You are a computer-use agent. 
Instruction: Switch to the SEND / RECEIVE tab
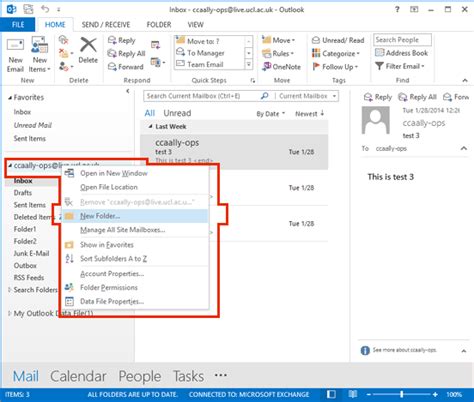pyautogui.click(x=106, y=25)
